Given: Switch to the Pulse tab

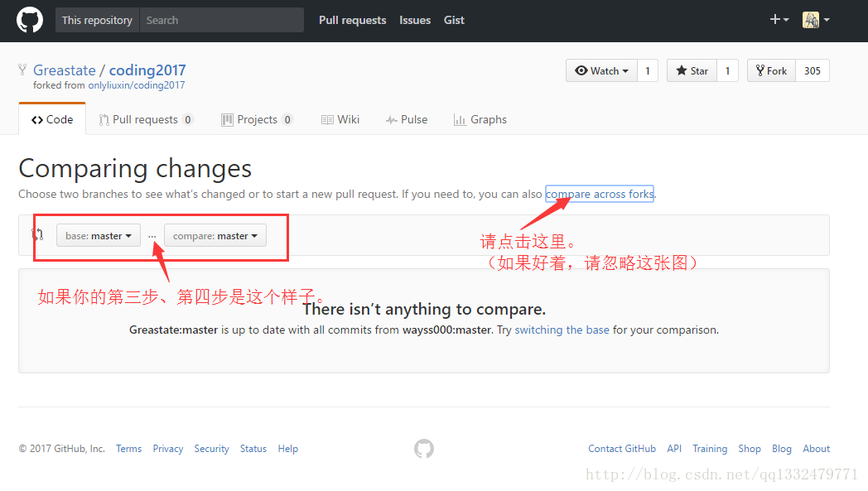Looking at the screenshot, I should (407, 119).
